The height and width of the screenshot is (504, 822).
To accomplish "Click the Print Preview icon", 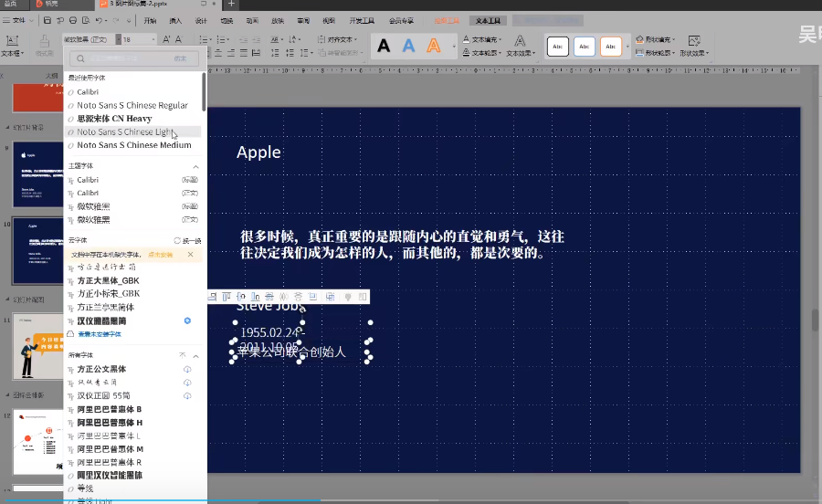I will click(x=86, y=20).
